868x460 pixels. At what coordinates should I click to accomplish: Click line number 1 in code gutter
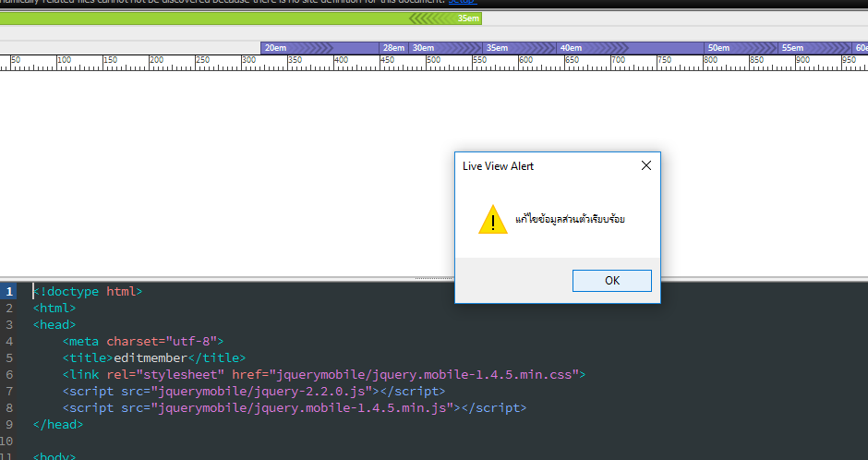click(x=9, y=291)
